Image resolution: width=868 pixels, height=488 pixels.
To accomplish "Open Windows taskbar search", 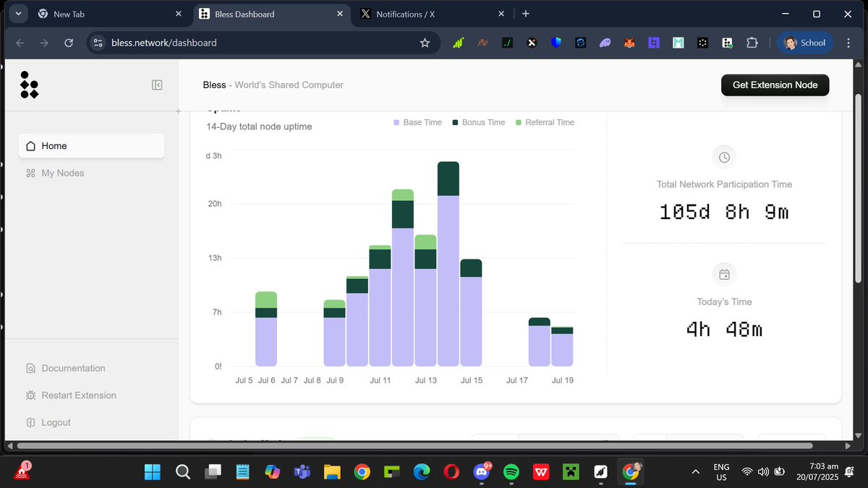I will [x=183, y=472].
